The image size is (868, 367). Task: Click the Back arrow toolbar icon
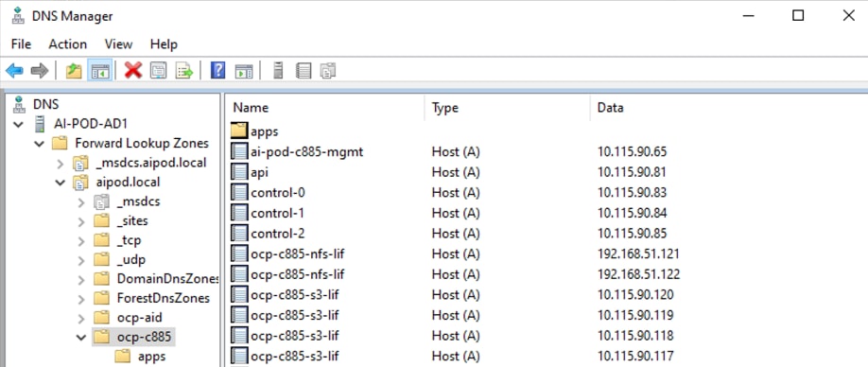tap(14, 71)
